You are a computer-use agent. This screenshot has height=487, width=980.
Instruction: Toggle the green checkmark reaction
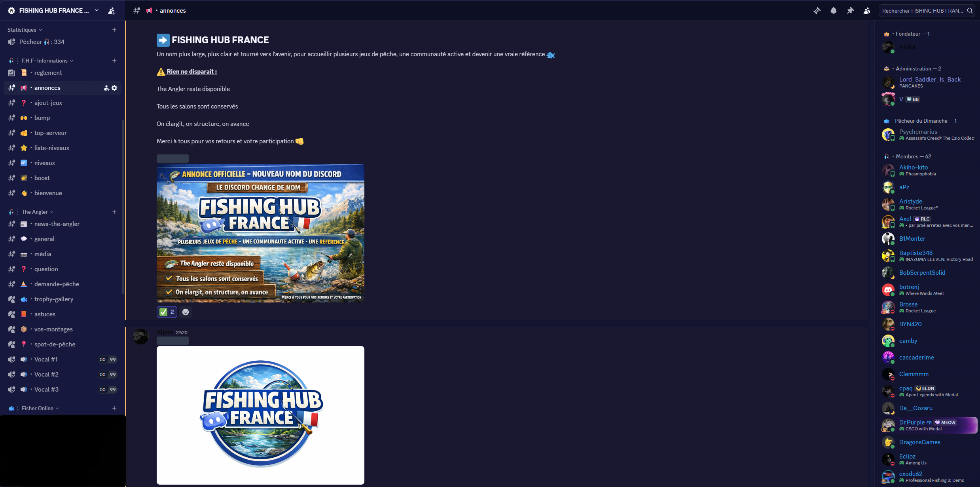[x=167, y=312]
